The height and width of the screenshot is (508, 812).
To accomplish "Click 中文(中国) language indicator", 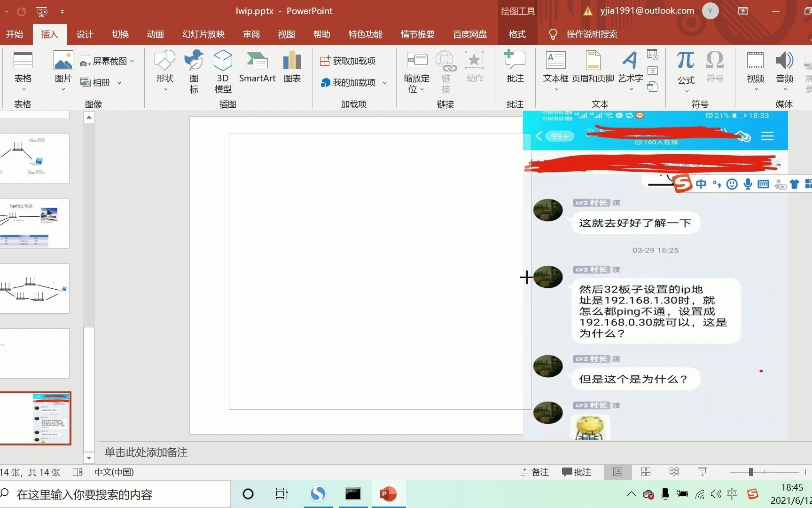I will coord(114,472).
